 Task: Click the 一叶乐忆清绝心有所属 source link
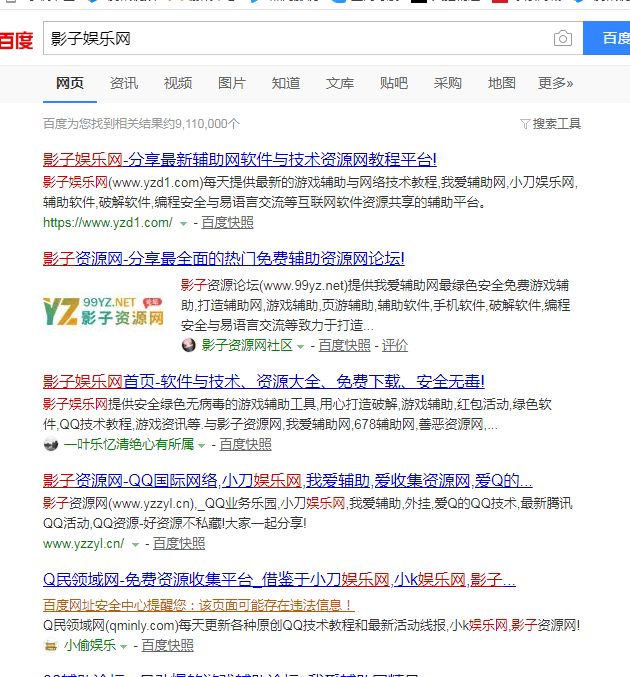click(129, 444)
